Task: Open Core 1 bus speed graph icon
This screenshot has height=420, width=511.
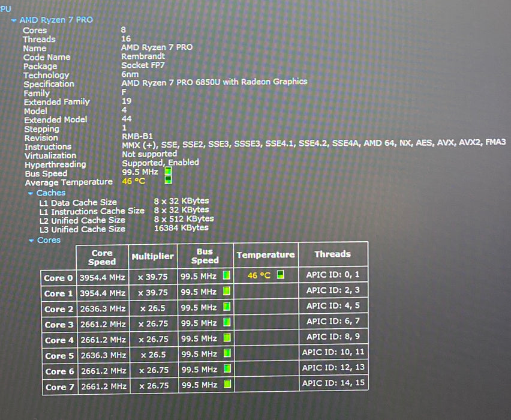Action: click(227, 291)
